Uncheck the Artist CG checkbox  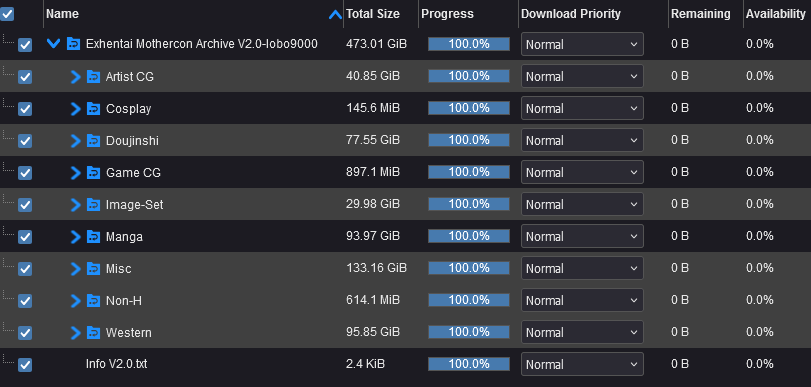coord(25,77)
